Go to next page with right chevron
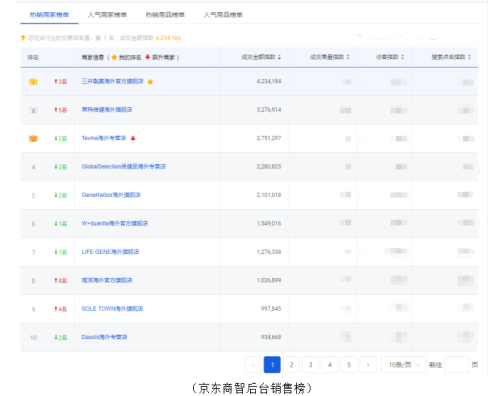 click(368, 365)
